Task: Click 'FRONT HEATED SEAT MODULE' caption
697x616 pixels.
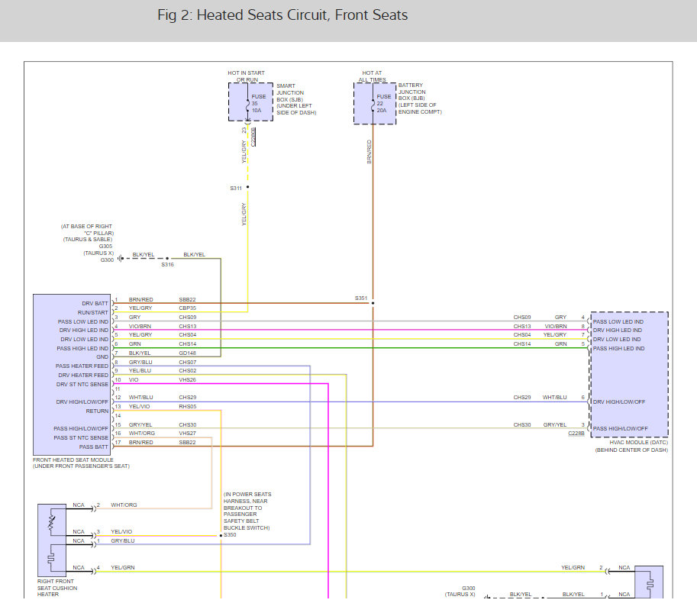Action: tap(73, 460)
